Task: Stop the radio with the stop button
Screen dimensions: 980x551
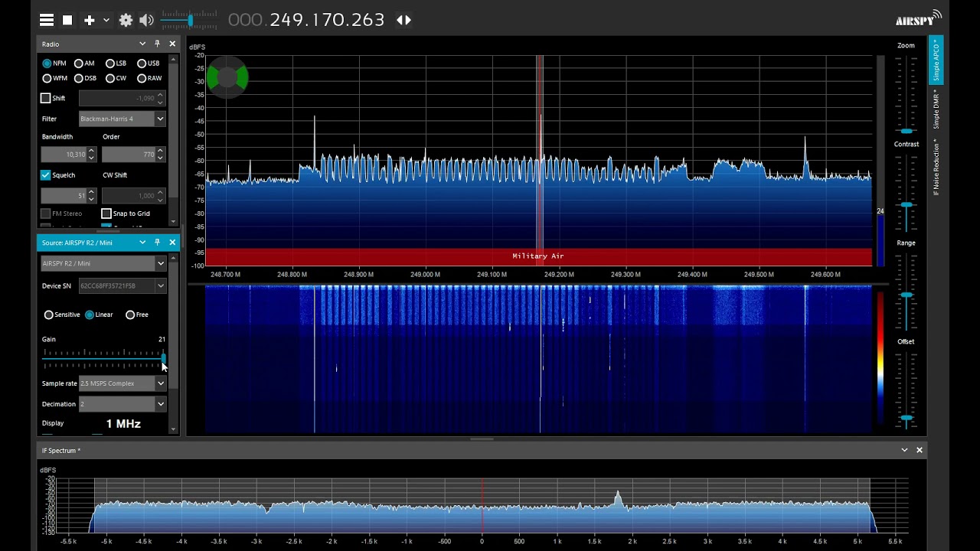Action: click(67, 20)
